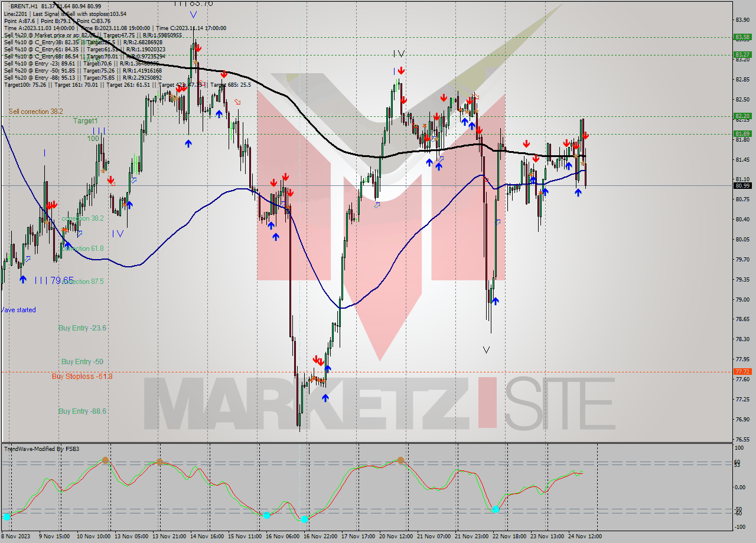This screenshot has height=543, width=756.
Task: Click the 'Buy Entry -50' level label
Action: click(82, 361)
